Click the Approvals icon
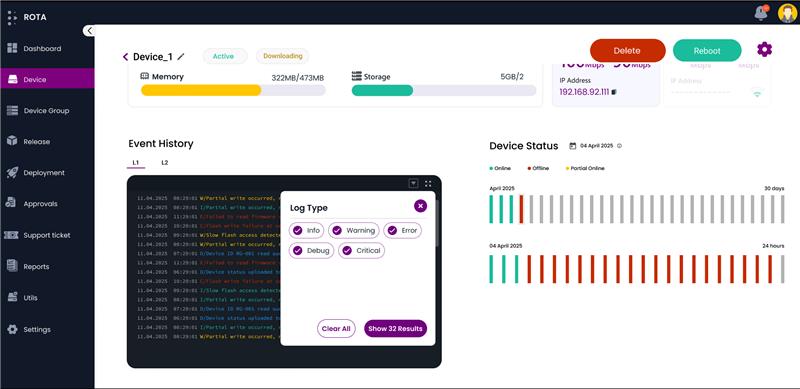 click(x=11, y=203)
